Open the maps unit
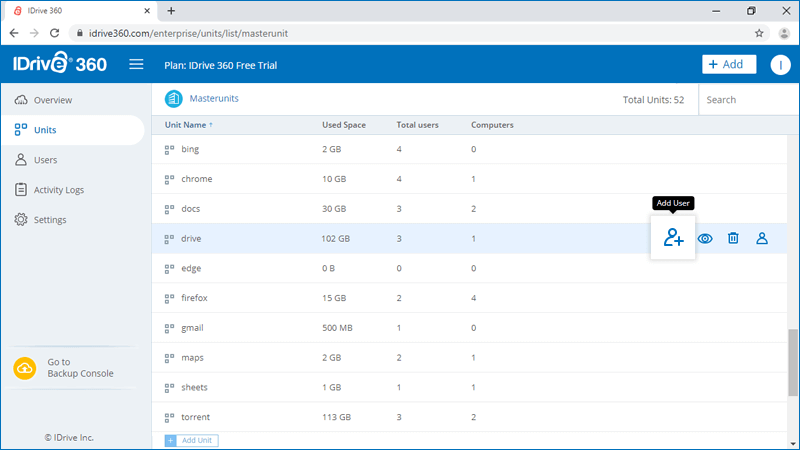Viewport: 800px width, 450px height. coord(192,358)
